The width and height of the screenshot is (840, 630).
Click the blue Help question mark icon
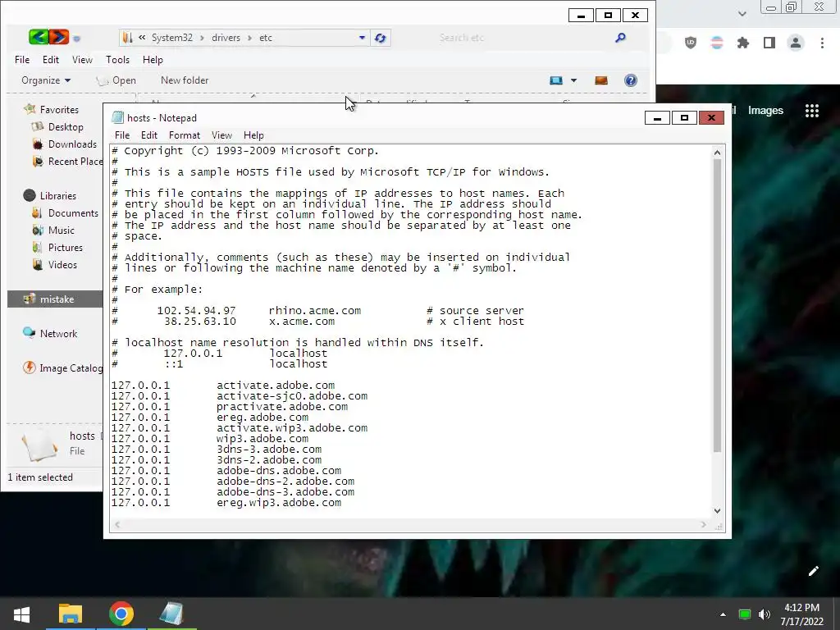tap(631, 80)
